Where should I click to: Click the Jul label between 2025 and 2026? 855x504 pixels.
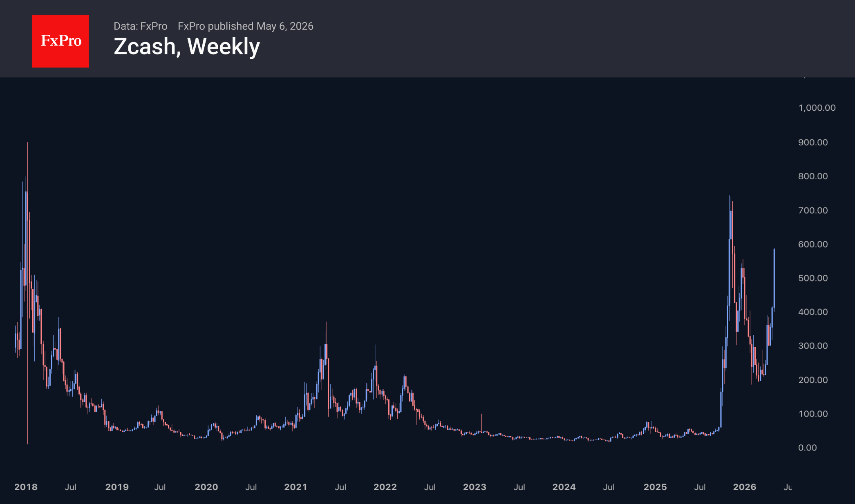[x=700, y=487]
